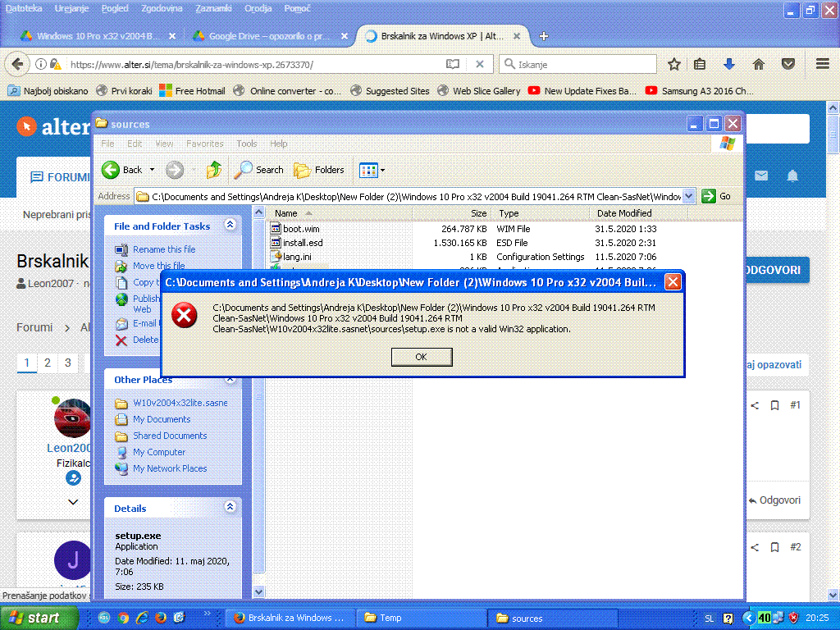Collapse the Details panel

click(x=231, y=506)
